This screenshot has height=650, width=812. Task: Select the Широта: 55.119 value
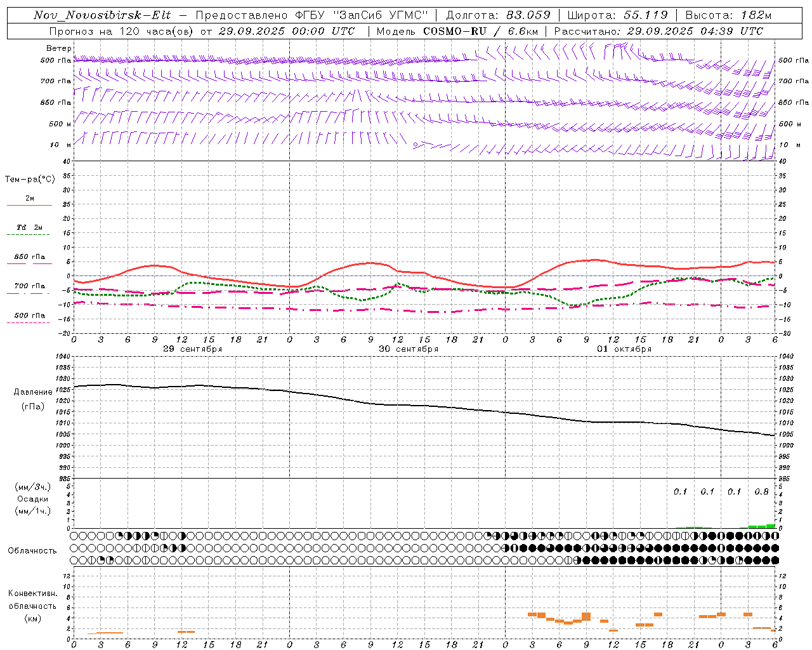coord(617,15)
